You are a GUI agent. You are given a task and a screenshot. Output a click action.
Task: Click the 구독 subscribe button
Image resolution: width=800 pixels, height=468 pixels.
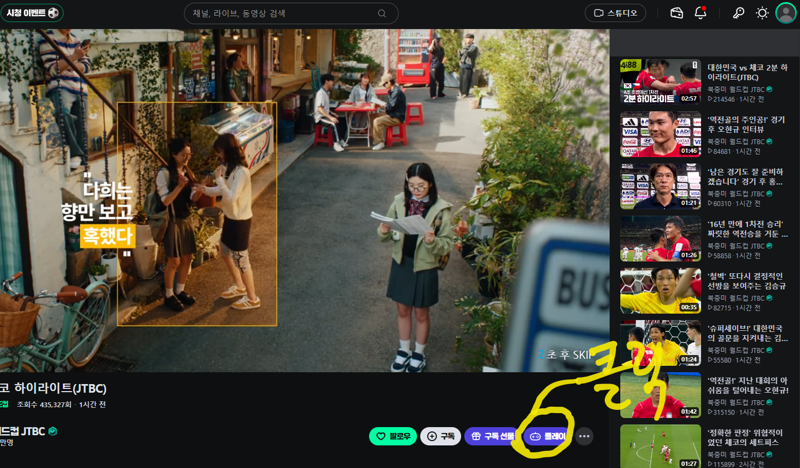pyautogui.click(x=441, y=436)
